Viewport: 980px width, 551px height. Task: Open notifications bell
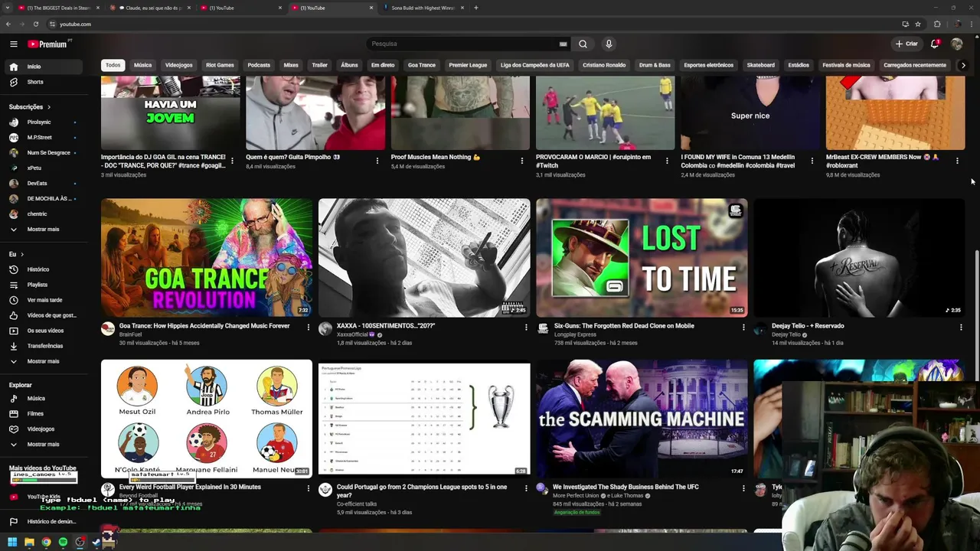935,44
